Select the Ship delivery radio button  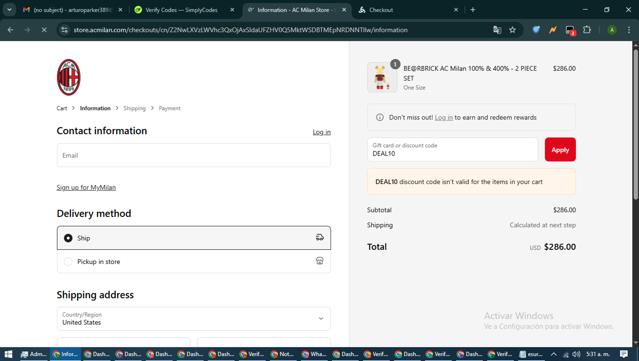pos(68,238)
